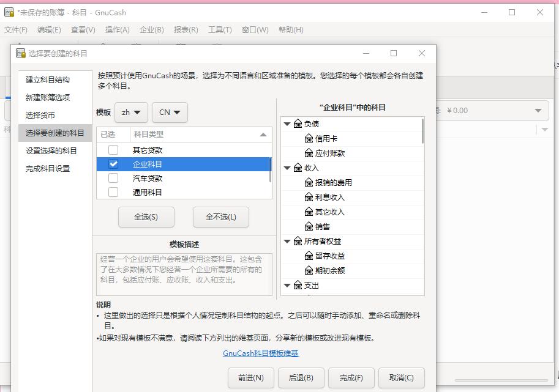Collapse the 所有者权益 tree node
Image resolution: width=559 pixels, height=392 pixels.
point(287,242)
